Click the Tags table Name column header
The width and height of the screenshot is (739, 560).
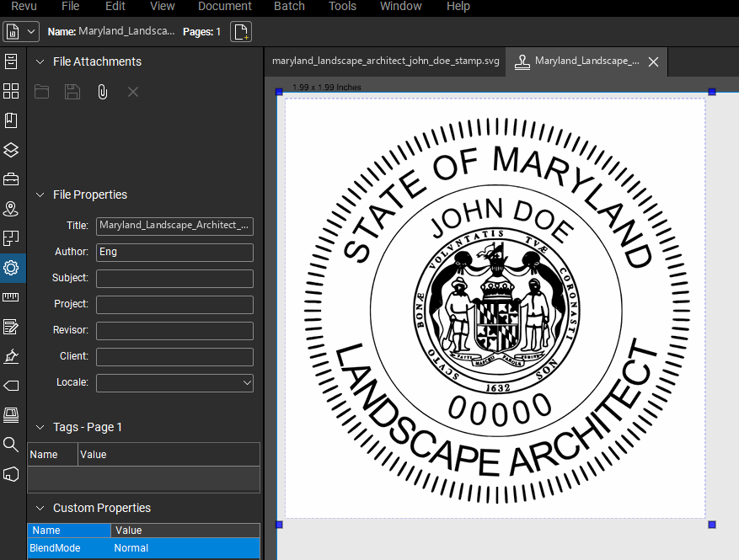[x=52, y=455]
